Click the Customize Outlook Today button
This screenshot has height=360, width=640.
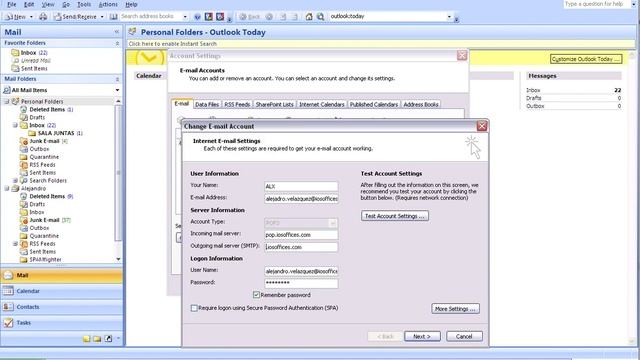pos(586,59)
